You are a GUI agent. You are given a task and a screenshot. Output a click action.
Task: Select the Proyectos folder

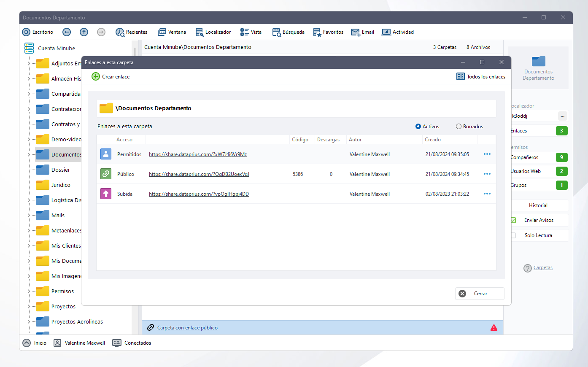(x=56, y=306)
